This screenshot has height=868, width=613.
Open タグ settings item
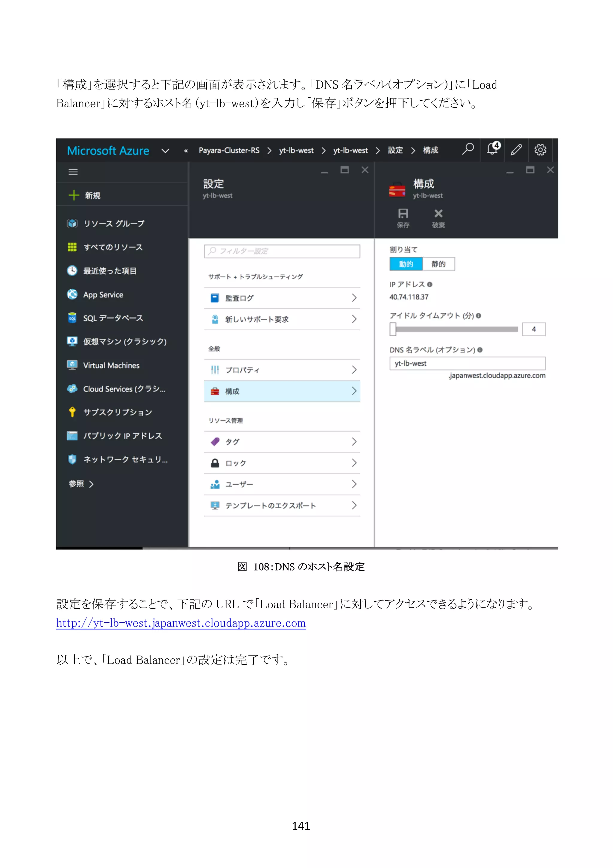pos(282,441)
